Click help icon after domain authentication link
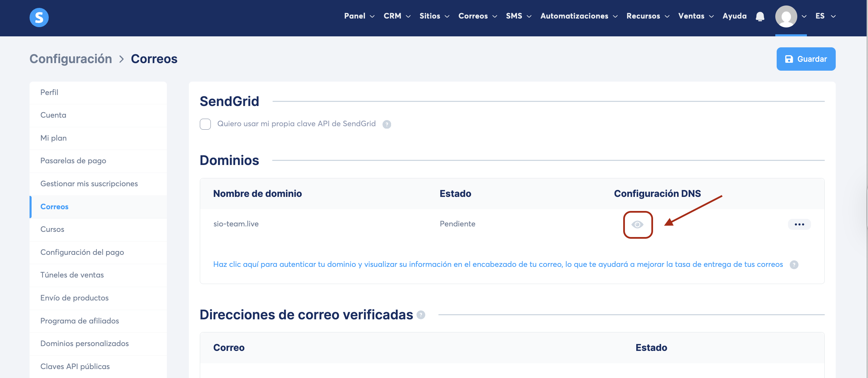 pos(794,265)
